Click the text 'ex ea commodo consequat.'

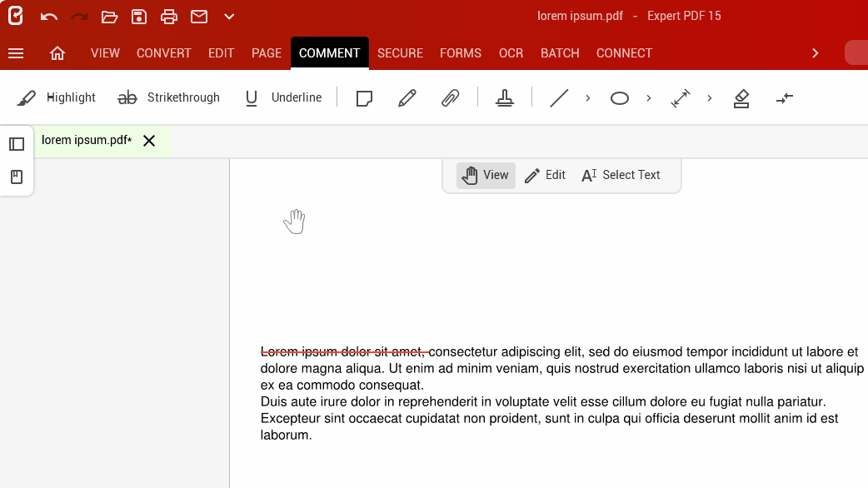click(342, 385)
